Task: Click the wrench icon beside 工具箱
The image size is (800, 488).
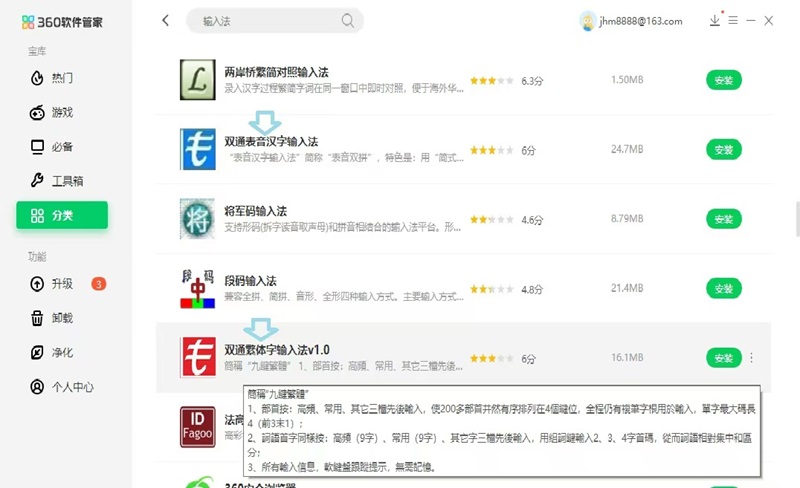Action: pos(37,180)
